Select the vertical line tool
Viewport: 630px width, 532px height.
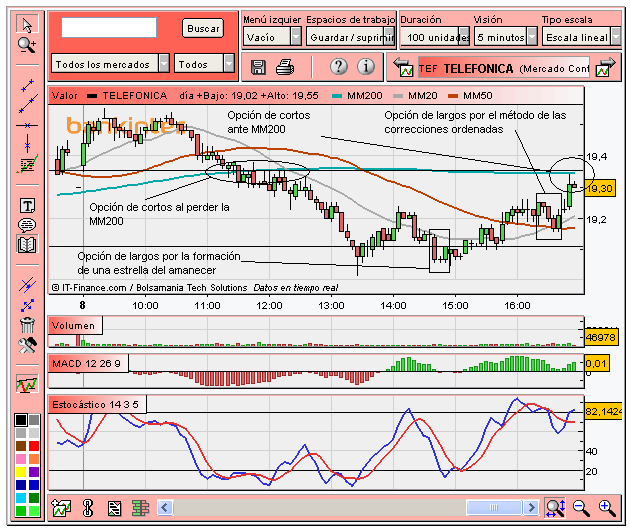coord(27,143)
